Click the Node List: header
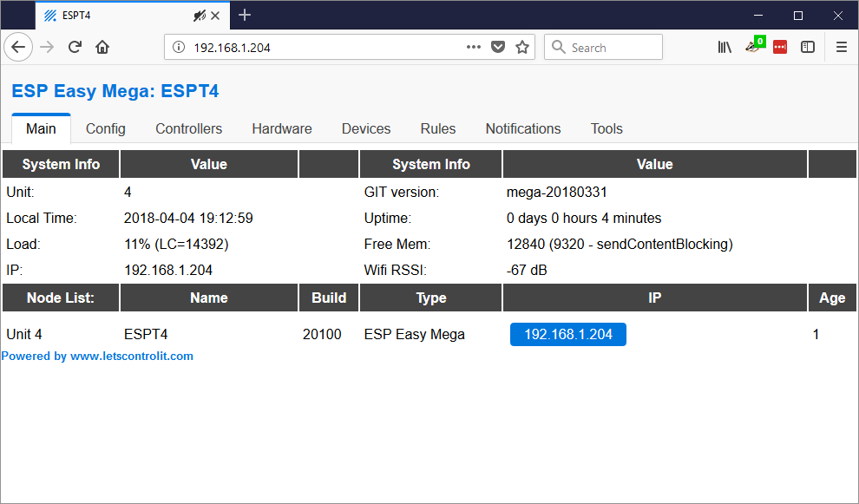Screen dimensions: 859x504 click(61, 298)
